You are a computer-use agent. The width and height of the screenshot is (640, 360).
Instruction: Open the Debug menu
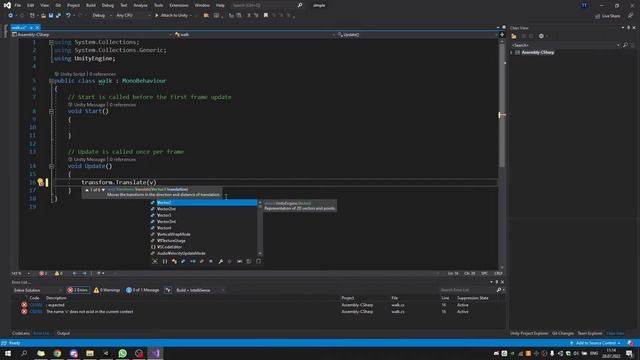(x=108, y=5)
